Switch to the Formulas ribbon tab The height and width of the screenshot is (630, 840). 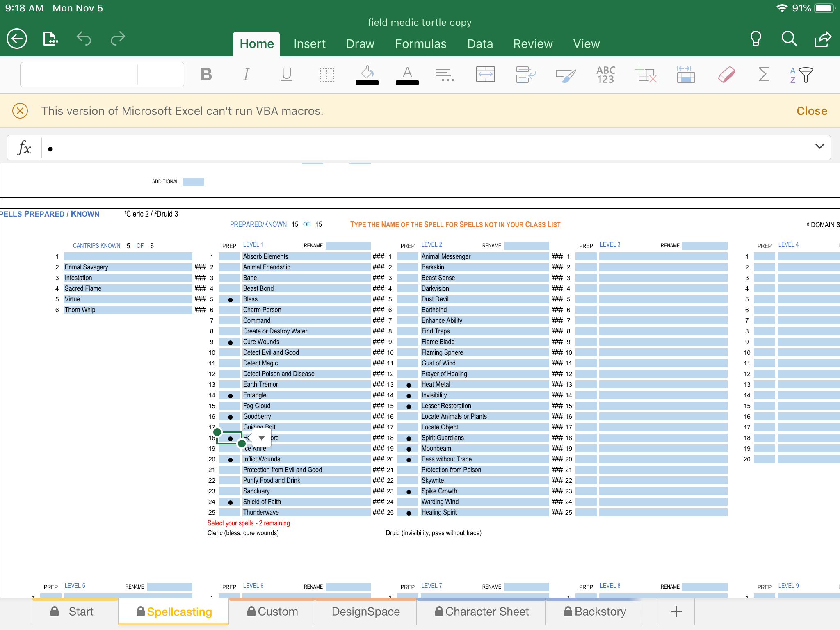[x=420, y=44]
